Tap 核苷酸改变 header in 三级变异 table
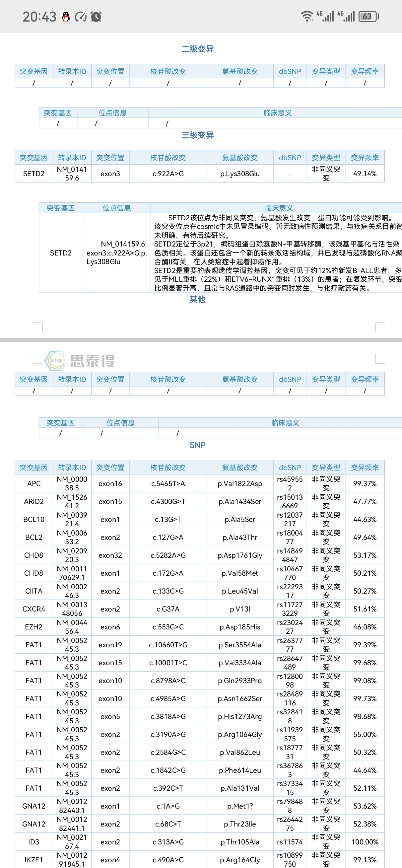 tap(168, 157)
